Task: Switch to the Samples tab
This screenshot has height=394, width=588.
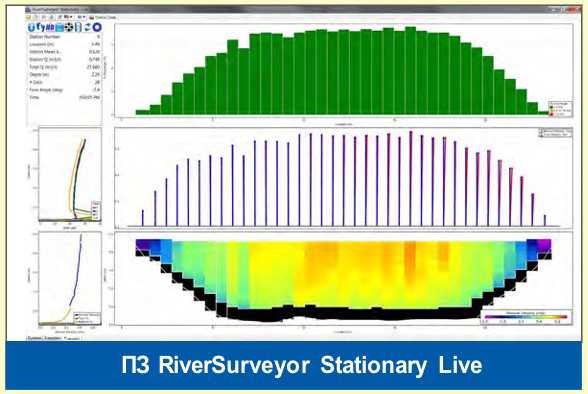Action: (x=52, y=338)
